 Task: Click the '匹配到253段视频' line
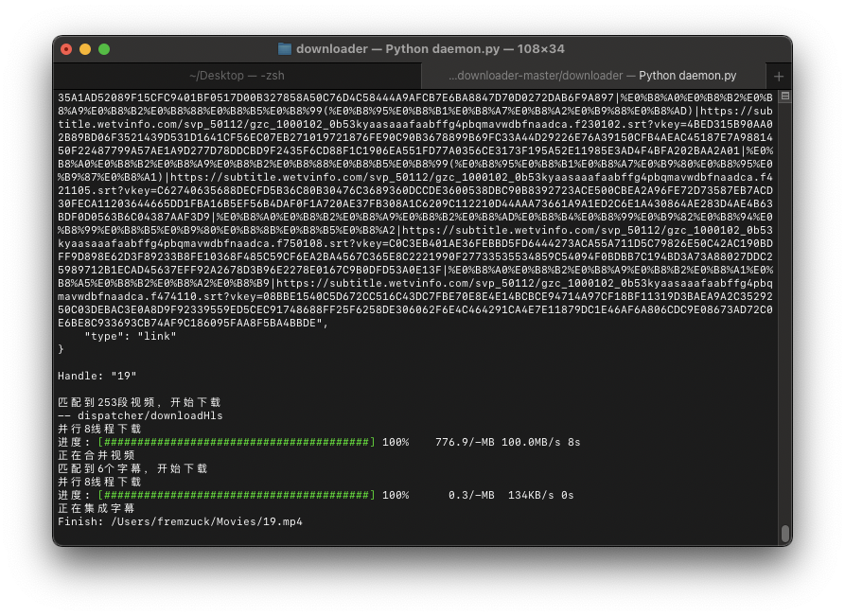click(x=139, y=402)
